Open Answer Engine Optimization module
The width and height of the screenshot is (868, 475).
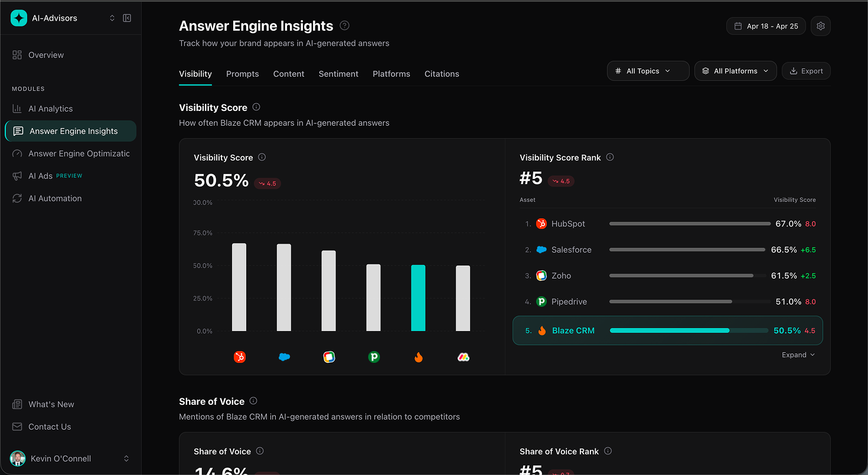click(x=71, y=153)
